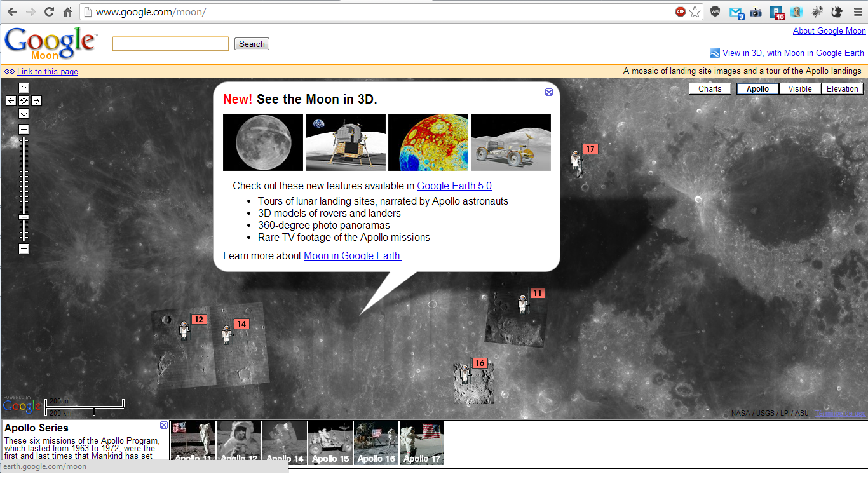Image resolution: width=868 pixels, height=488 pixels.
Task: Open the lunar lander thumbnail in the popup
Action: point(346,142)
